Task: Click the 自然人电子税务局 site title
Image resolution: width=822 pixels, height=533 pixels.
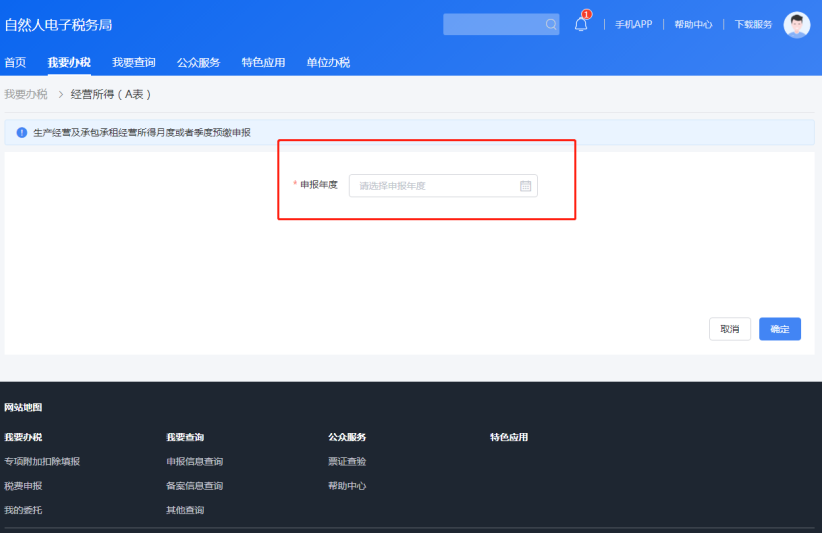Action: [58, 25]
